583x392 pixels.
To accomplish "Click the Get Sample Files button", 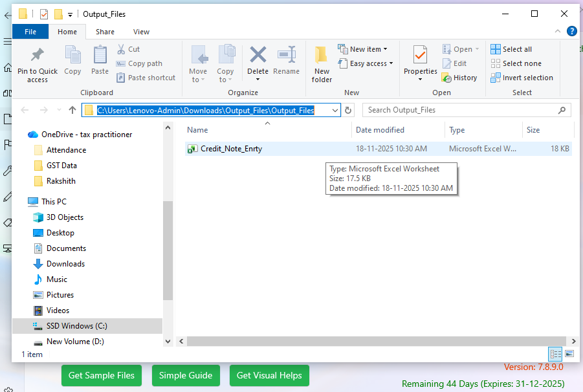I will [x=102, y=375].
